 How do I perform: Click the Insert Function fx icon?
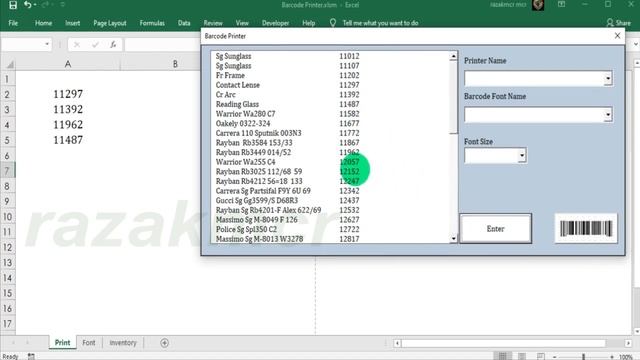113,44
